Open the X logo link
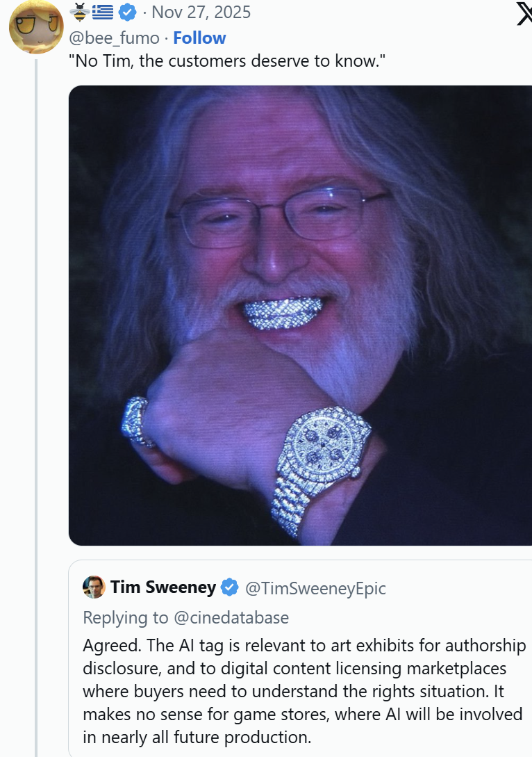Viewport: 532px width, 757px height. coord(524,14)
